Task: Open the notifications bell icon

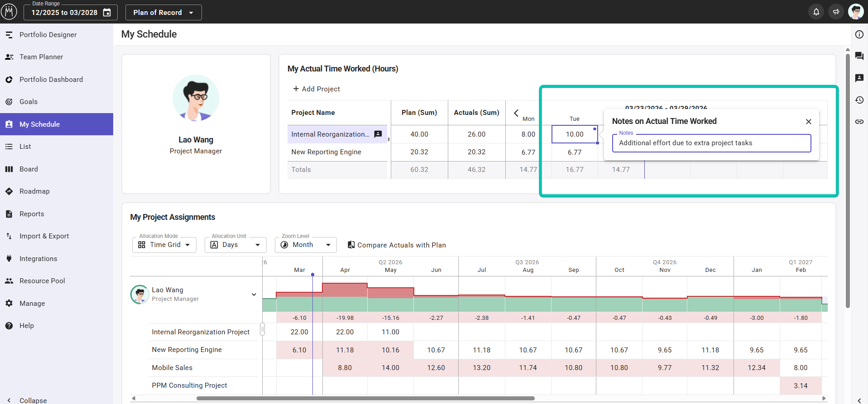Action: tap(816, 12)
